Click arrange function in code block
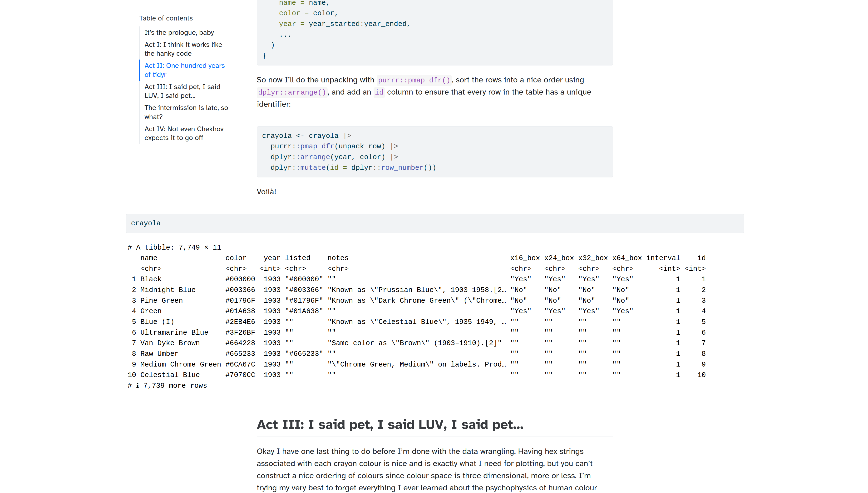This screenshot has height=493, width=868. click(315, 157)
